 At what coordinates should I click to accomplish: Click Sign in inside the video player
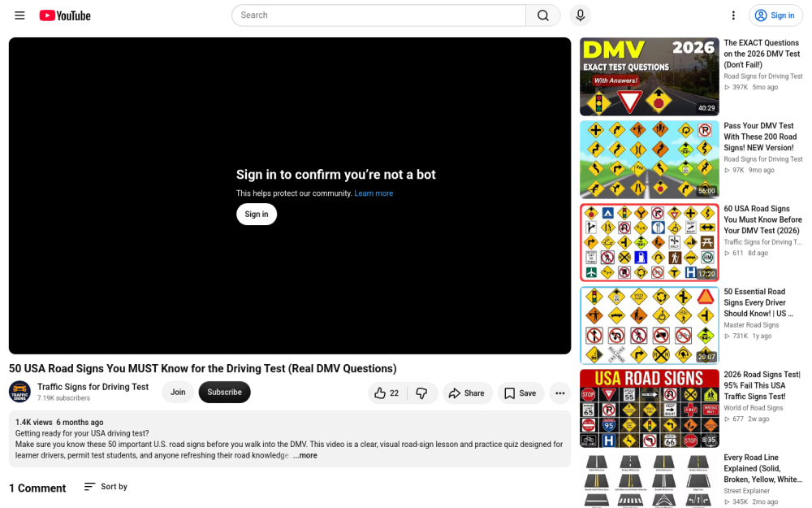[x=257, y=214]
